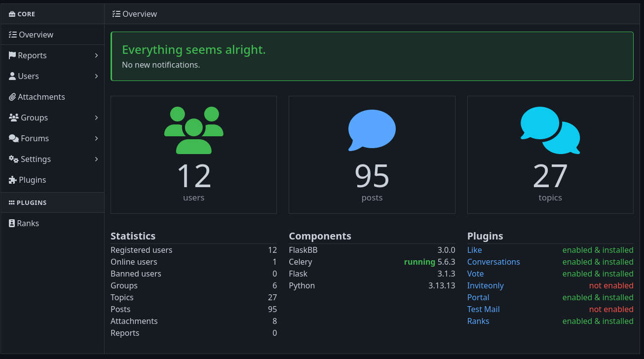Click the 'Topics' row in Statistics
This screenshot has height=359, width=644.
(x=193, y=297)
